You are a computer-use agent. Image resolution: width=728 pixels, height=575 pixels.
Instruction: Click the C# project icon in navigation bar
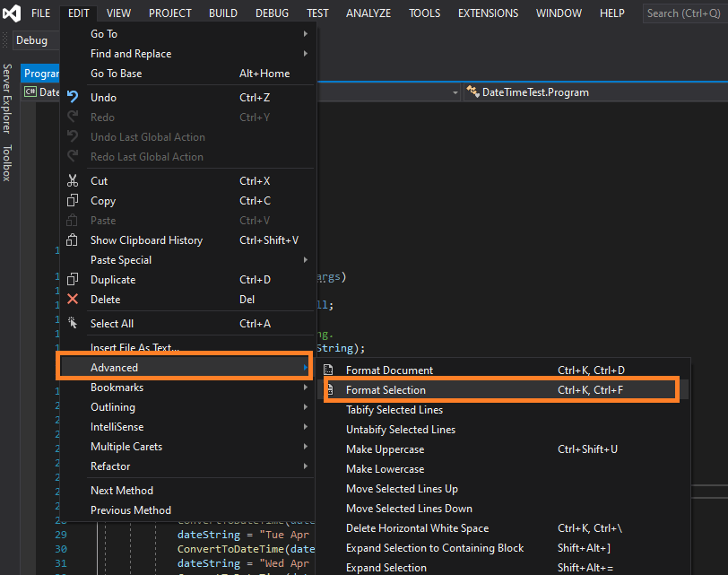coord(30,91)
